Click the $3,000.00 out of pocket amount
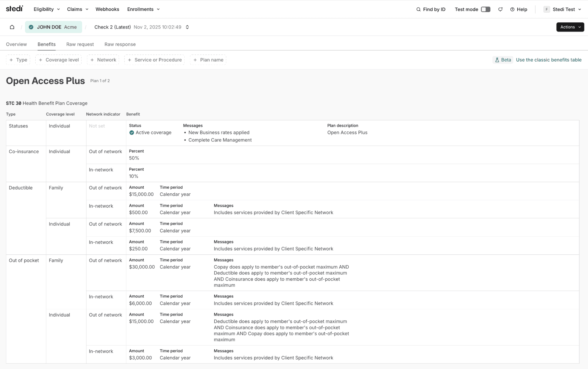The width and height of the screenshot is (588, 369). 140,358
